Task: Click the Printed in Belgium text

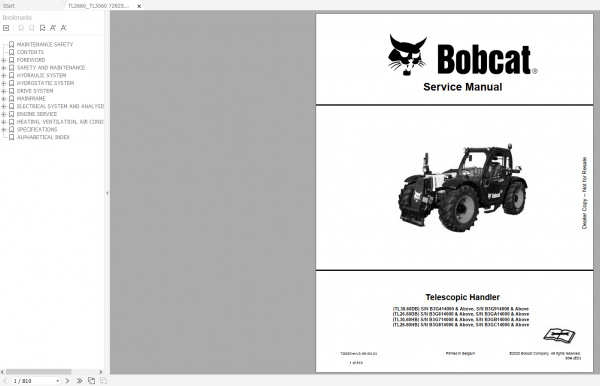Action: tap(460, 353)
